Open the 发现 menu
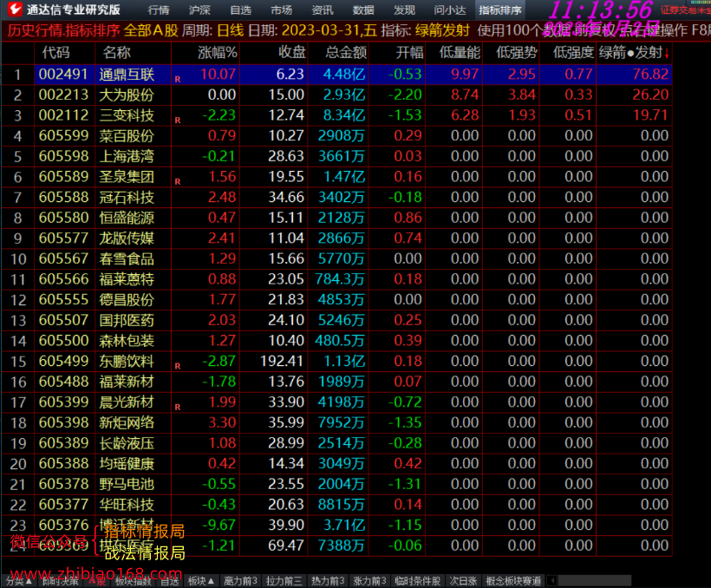 click(404, 10)
